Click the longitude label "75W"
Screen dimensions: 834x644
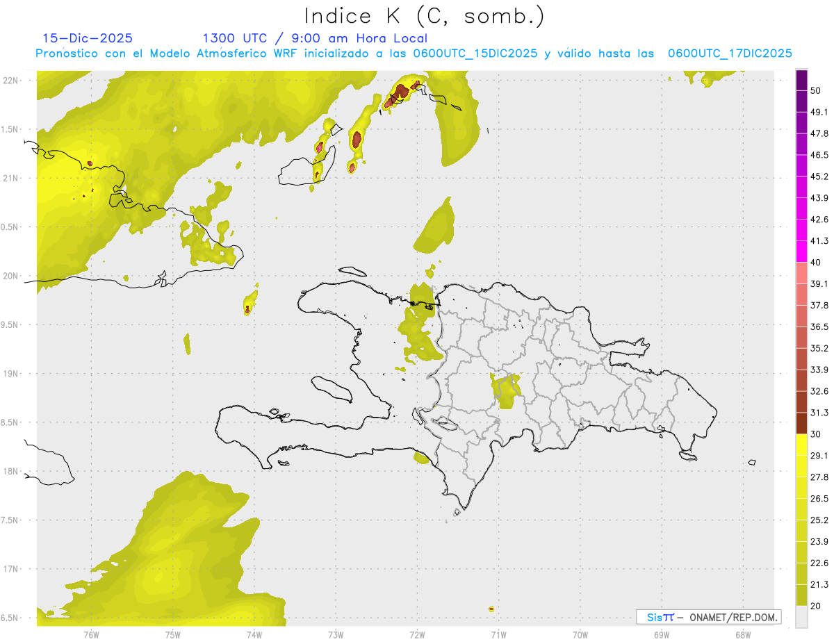pyautogui.click(x=173, y=635)
